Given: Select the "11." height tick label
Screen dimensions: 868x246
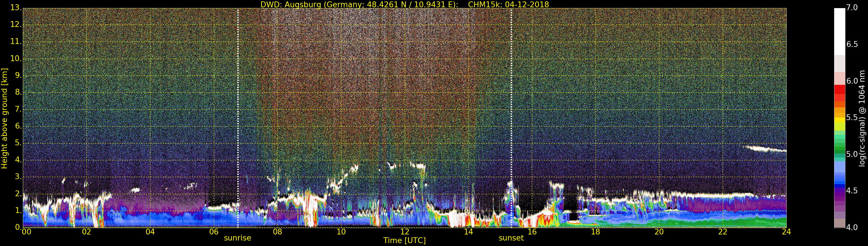Looking at the screenshot, I should coord(16,41).
